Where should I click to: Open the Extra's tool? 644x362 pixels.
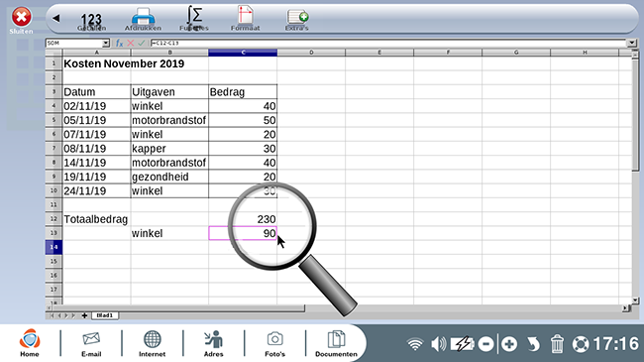297,20
